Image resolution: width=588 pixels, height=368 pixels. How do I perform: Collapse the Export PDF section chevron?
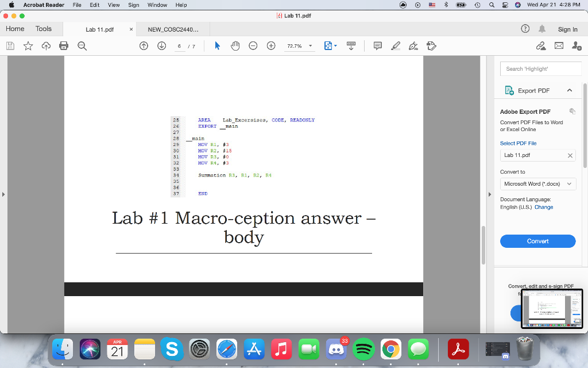pyautogui.click(x=569, y=90)
